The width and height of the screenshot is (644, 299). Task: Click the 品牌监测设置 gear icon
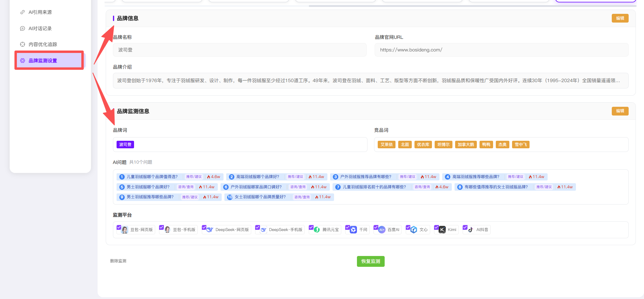(22, 61)
